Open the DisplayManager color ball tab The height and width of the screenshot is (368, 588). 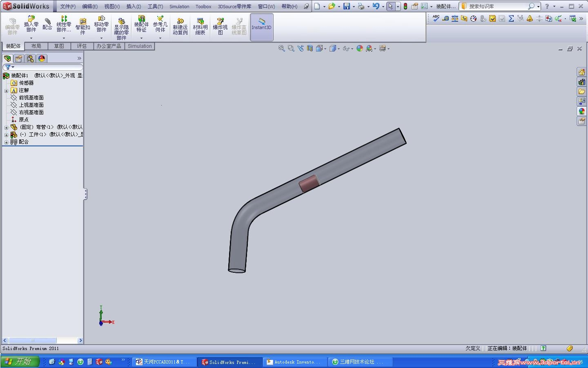pos(42,58)
